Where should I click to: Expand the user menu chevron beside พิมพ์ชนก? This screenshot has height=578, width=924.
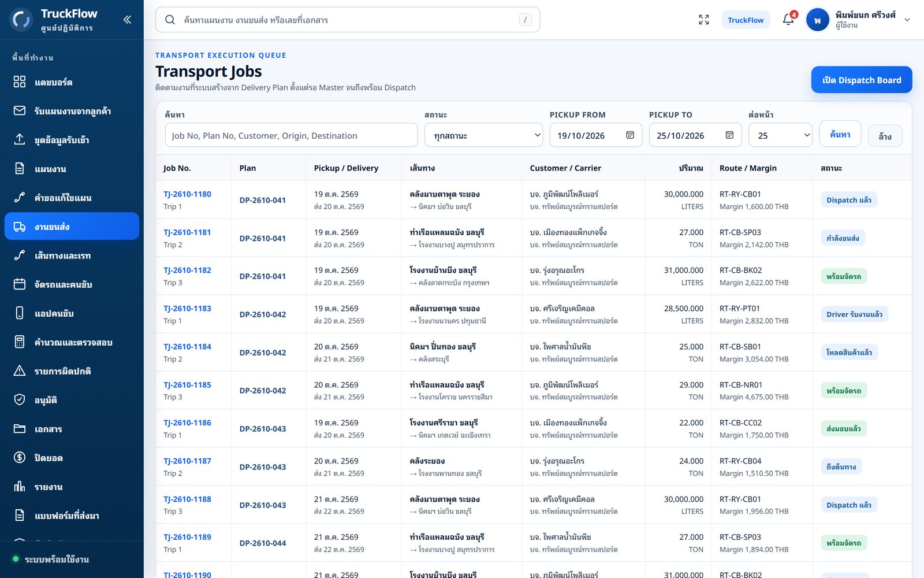coord(907,20)
